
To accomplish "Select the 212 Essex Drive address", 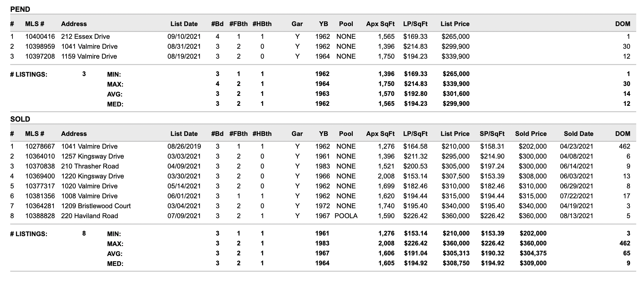I will 85,37.
